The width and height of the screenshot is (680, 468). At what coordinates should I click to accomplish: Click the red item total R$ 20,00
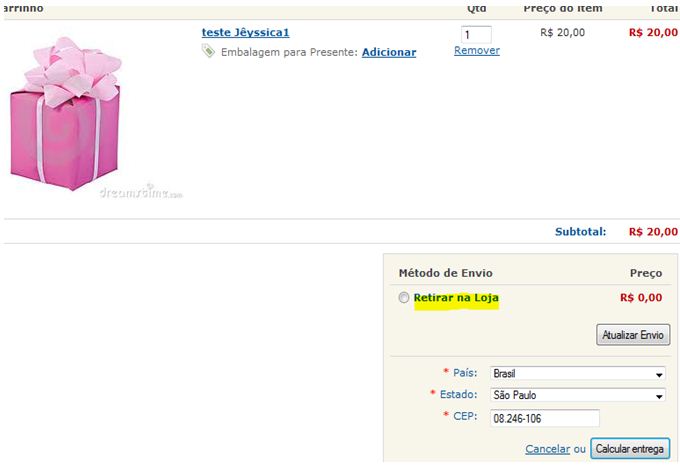[x=653, y=33]
